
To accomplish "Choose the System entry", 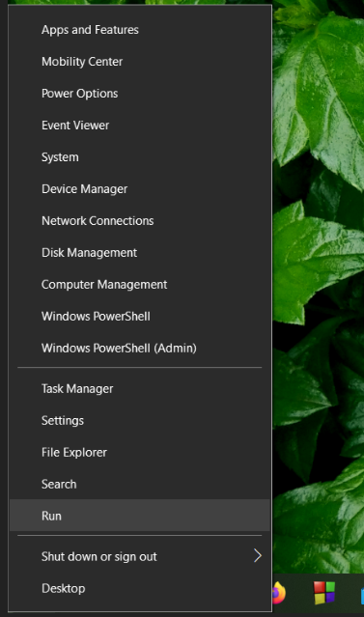I will [x=140, y=157].
